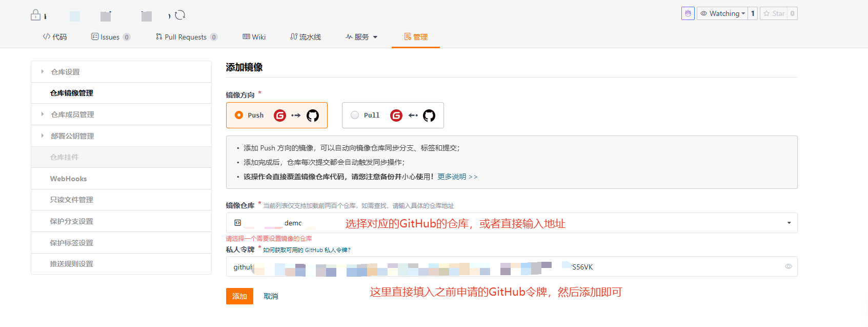Click the lock icon beside repository title
Image resolution: width=868 pixels, height=327 pixels.
(35, 15)
